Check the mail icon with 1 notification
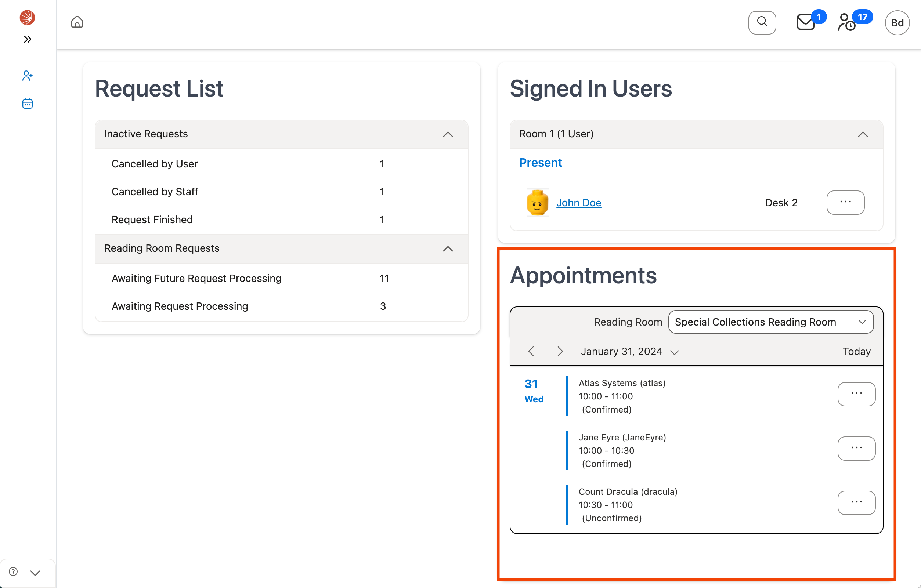 [805, 22]
